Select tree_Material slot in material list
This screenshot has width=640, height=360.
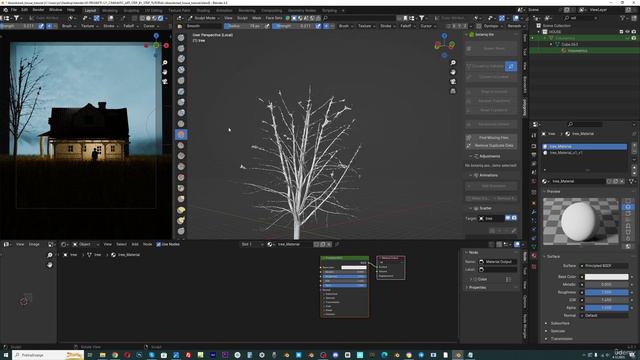click(x=584, y=146)
